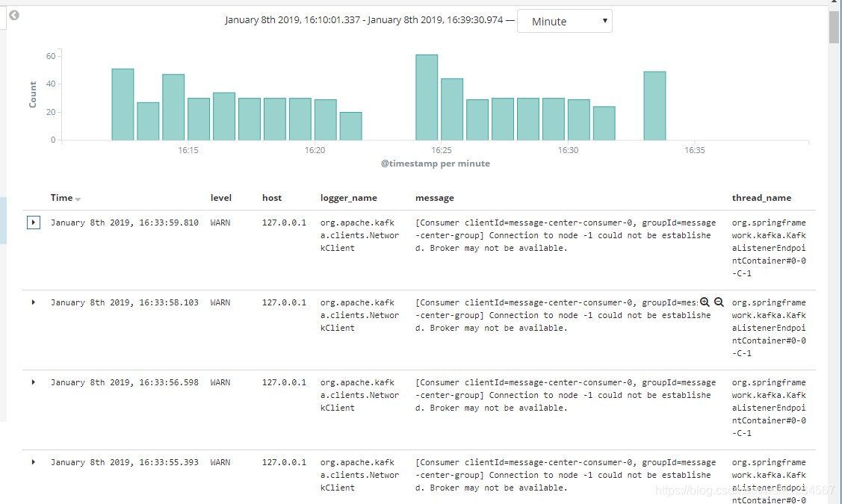The height and width of the screenshot is (504, 842).
Task: Click the zoom-in magnifier to filter for message value
Action: coord(705,302)
